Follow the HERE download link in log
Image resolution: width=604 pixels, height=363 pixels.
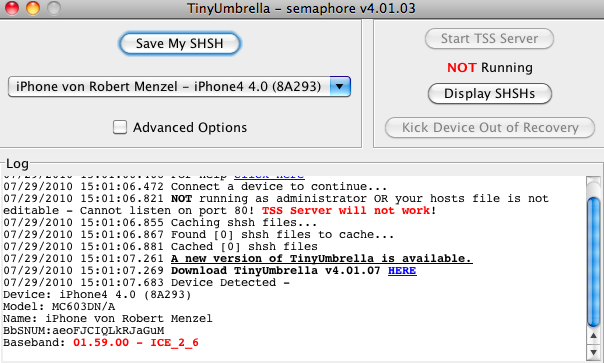pos(402,271)
